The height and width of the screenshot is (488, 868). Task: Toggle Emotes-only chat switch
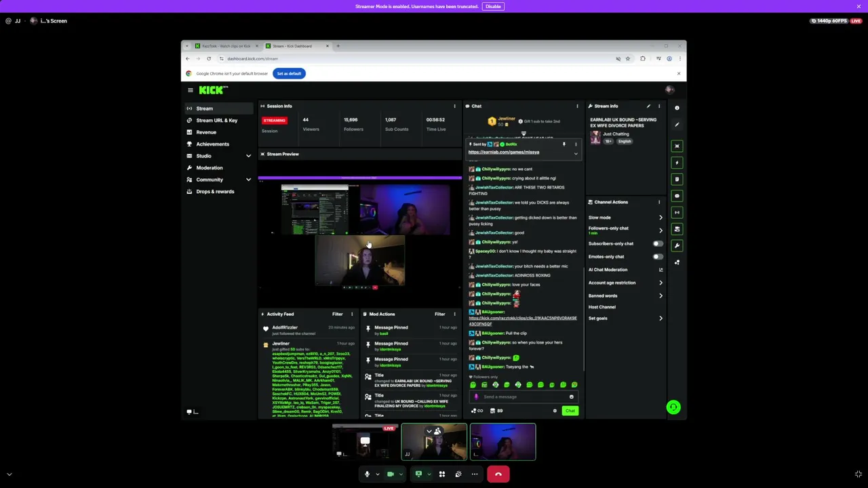658,257
